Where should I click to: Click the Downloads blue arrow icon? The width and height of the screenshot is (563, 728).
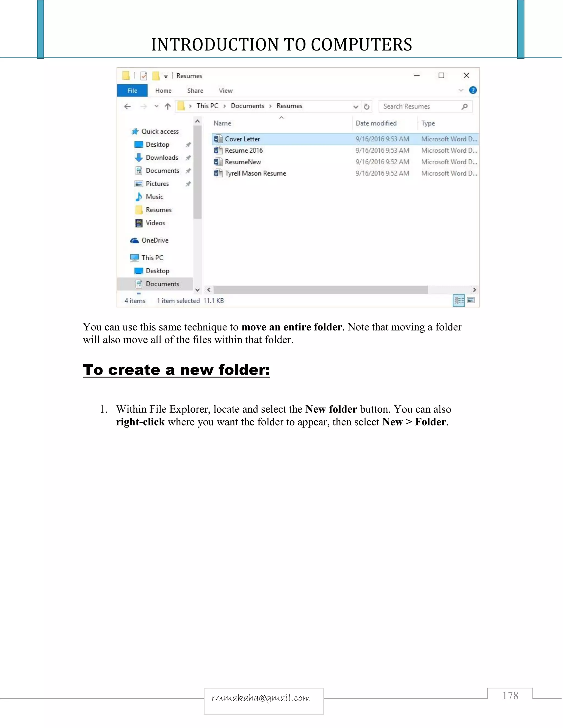139,157
